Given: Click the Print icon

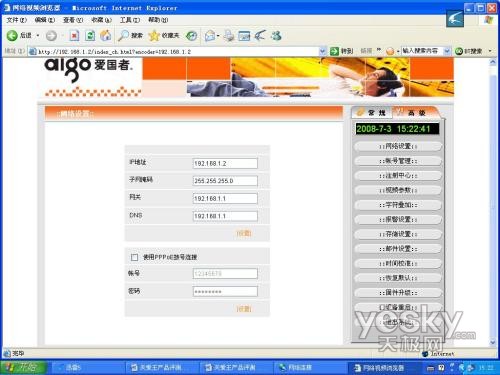Looking at the screenshot, I should (x=229, y=35).
